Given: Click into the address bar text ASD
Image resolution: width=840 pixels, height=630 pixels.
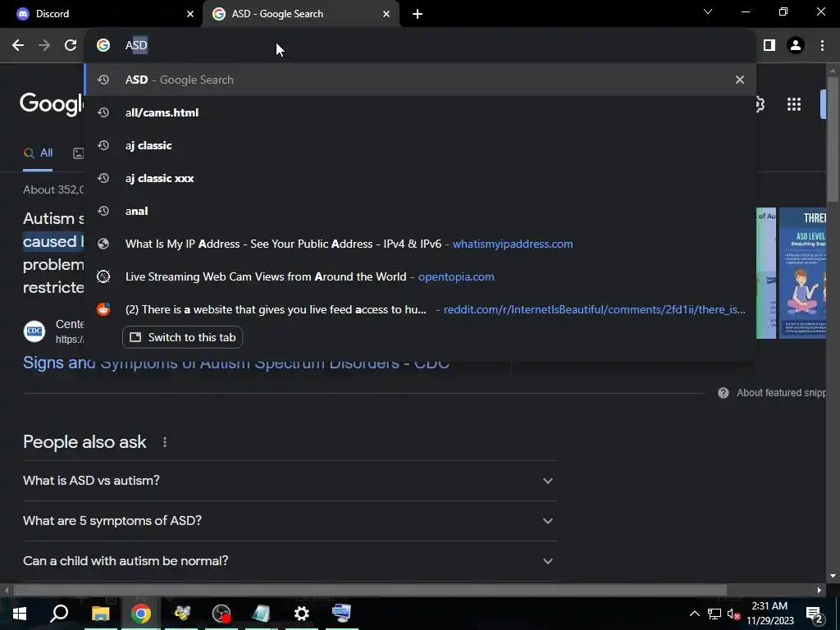Looking at the screenshot, I should (x=136, y=46).
